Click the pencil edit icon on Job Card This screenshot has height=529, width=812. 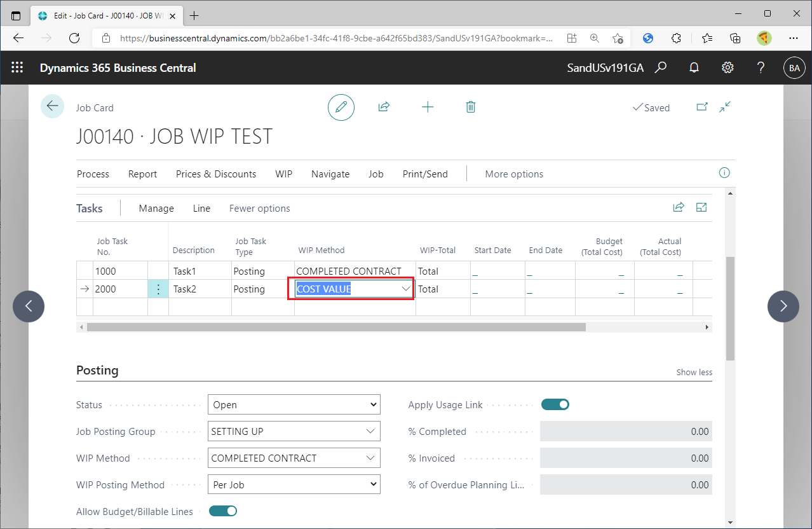[341, 107]
